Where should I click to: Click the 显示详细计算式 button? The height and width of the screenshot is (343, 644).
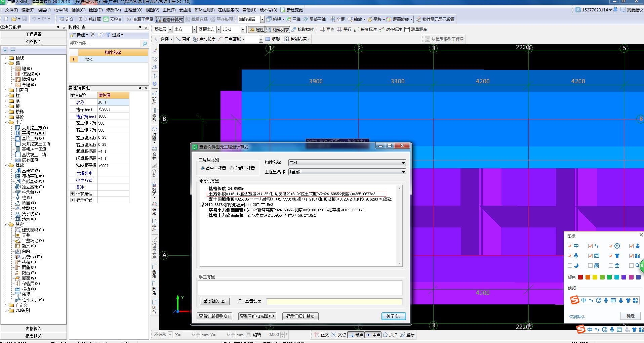point(300,316)
